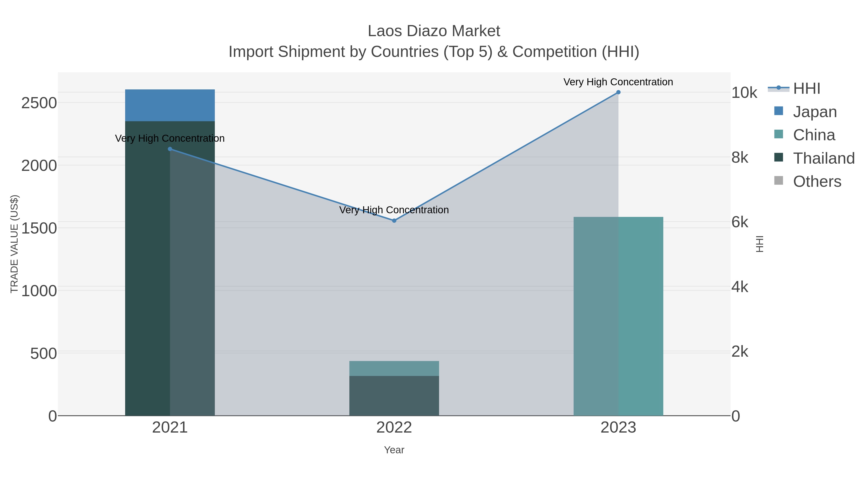Toggle the China legend entry
This screenshot has height=488, width=868.
pyautogui.click(x=805, y=135)
